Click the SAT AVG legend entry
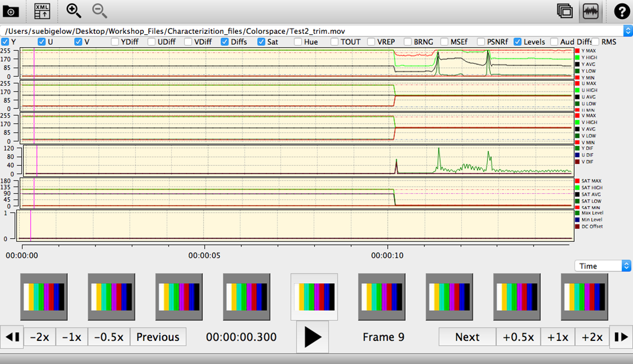633x364 pixels. pyautogui.click(x=588, y=194)
